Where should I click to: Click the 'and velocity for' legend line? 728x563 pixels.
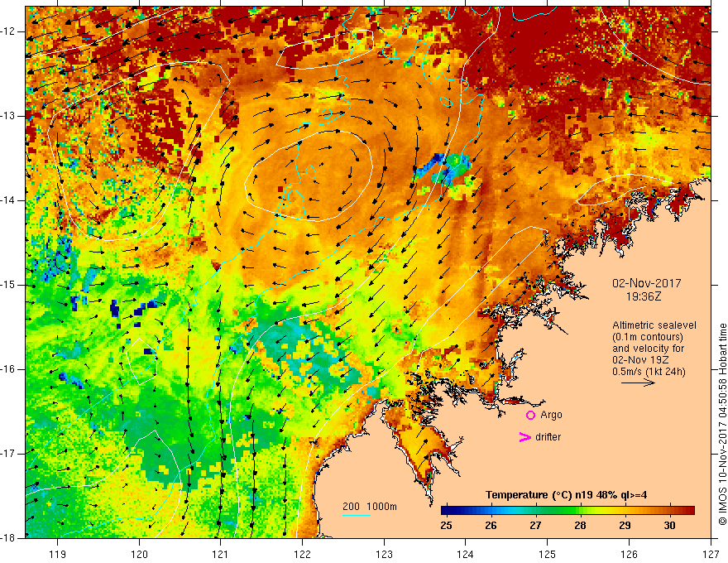(648, 349)
